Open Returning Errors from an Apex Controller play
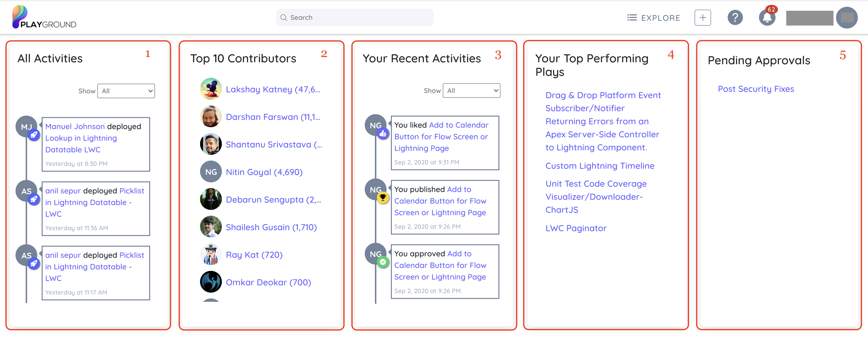The image size is (868, 341). click(602, 134)
